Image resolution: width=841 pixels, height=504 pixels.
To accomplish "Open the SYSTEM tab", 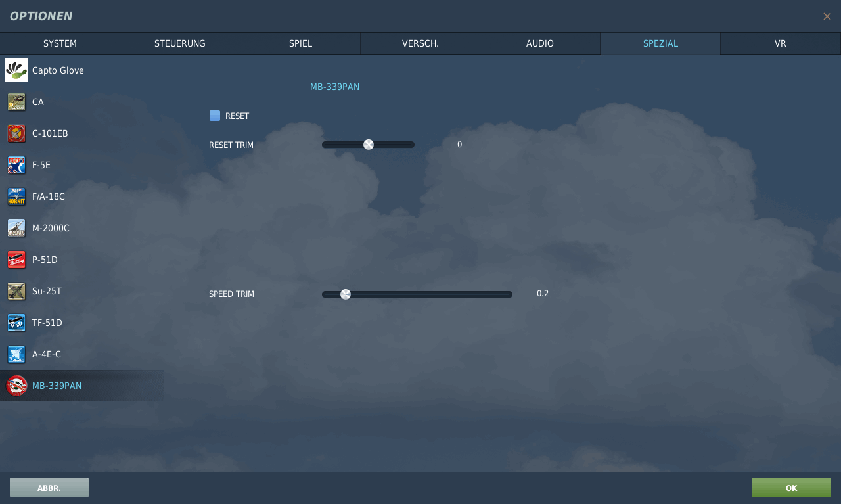I will point(60,43).
